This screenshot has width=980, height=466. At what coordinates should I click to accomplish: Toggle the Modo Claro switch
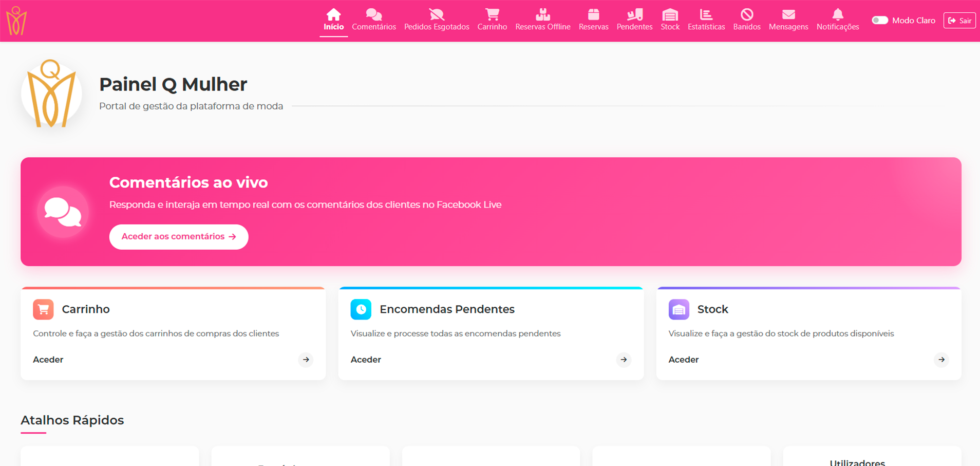[879, 21]
